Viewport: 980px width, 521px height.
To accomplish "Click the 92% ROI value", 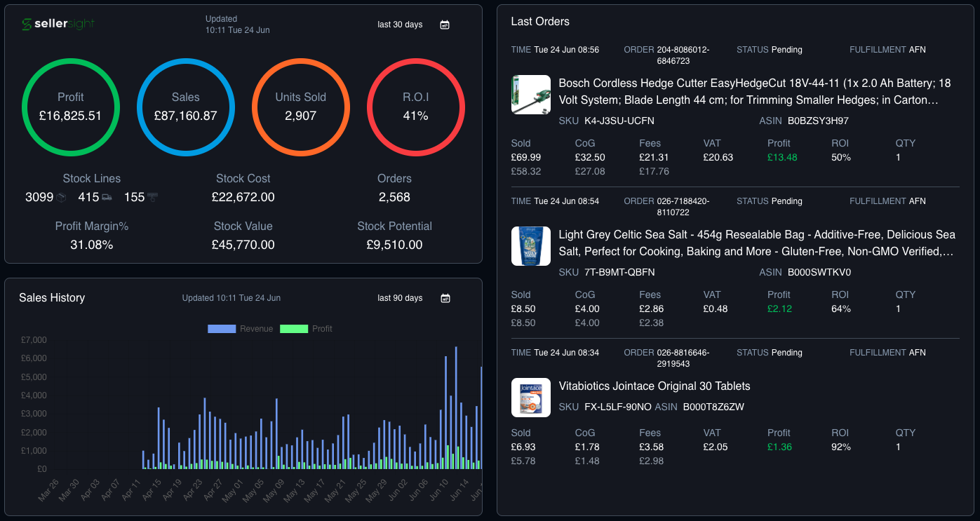I will coord(841,447).
